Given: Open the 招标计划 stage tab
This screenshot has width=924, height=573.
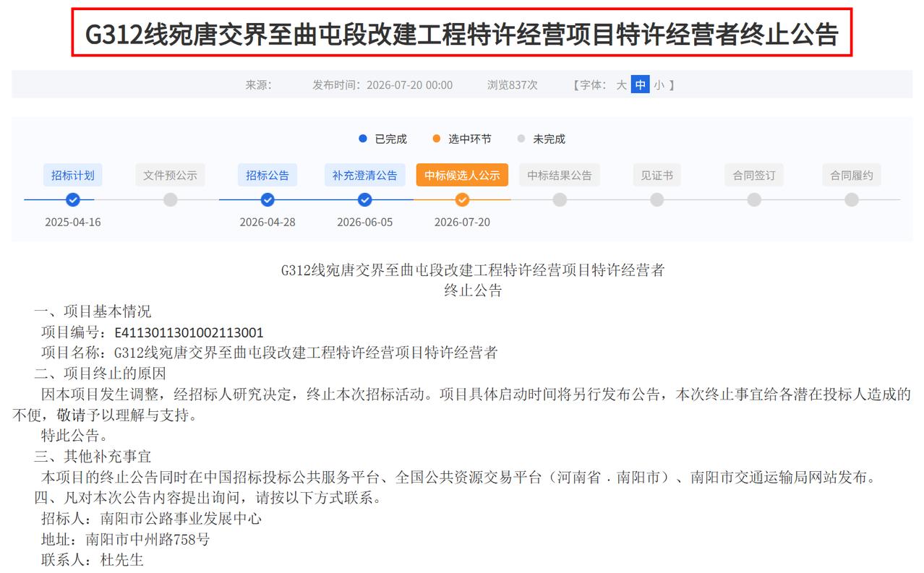Looking at the screenshot, I should point(72,175).
